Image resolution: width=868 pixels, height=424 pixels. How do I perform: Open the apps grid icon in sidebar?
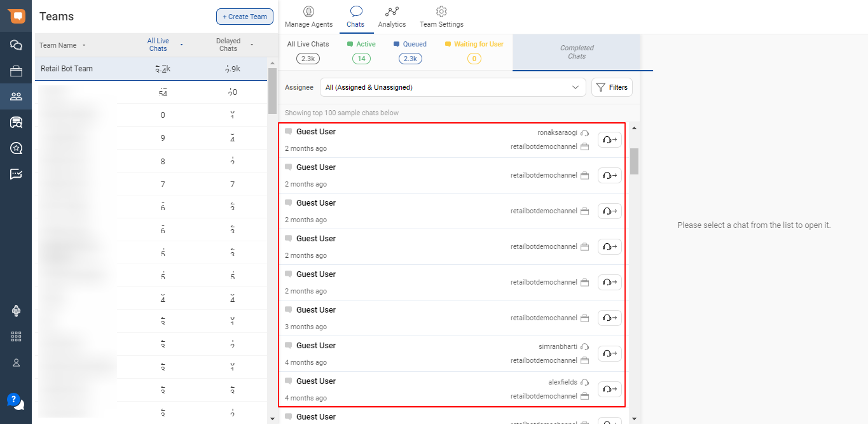[x=17, y=337]
